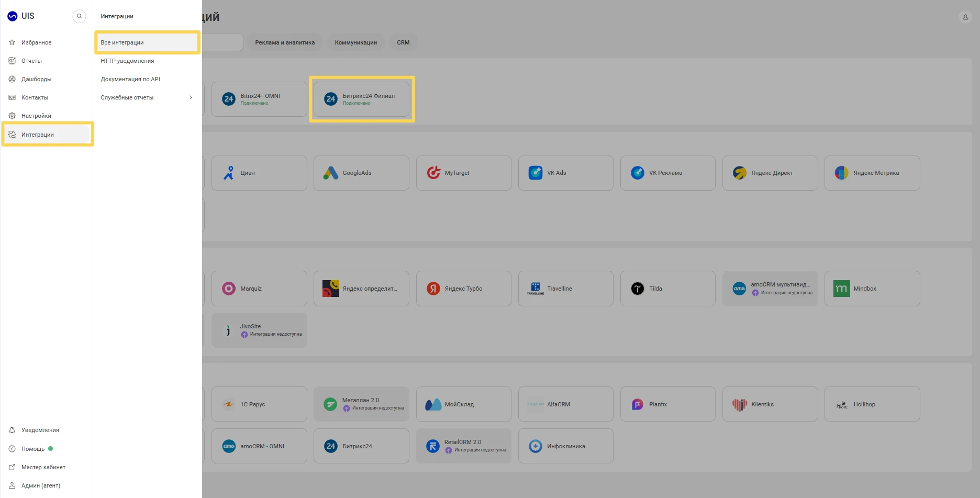980x498 pixels.
Task: Click the external link icon beside Мастер кабинет
Action: pos(12,467)
